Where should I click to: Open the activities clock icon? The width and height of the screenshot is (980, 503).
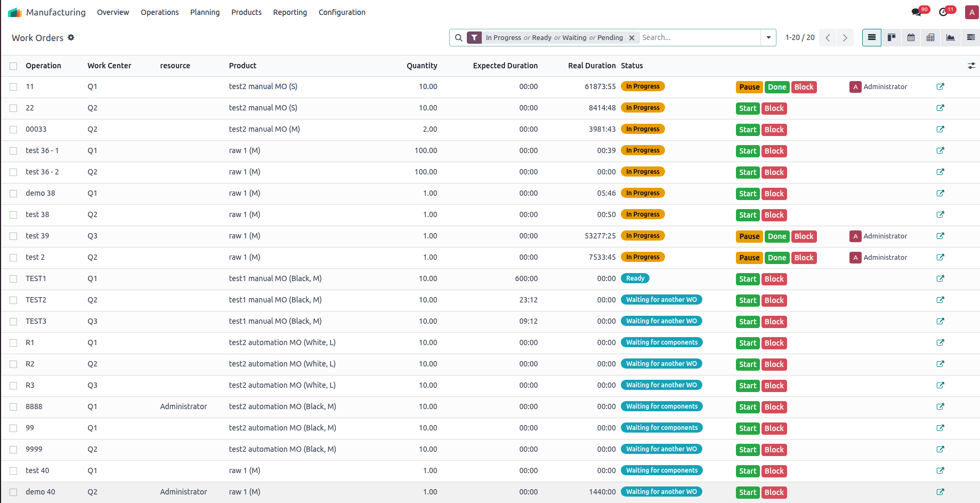click(x=943, y=12)
